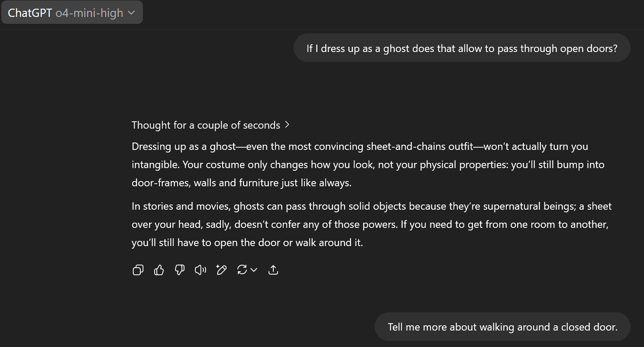Open the ChatGPT o4-mini-high model selector

pos(72,13)
